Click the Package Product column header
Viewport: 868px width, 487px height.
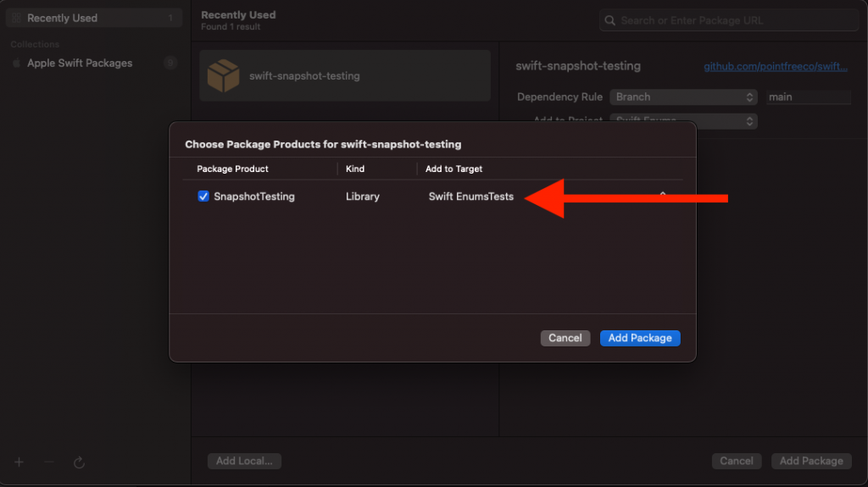[232, 169]
